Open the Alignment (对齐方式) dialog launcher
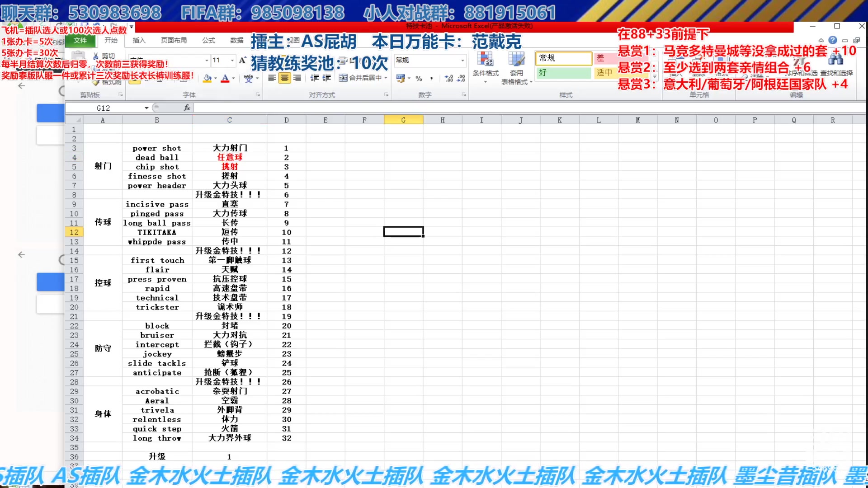The width and height of the screenshot is (868, 488). pos(386,95)
